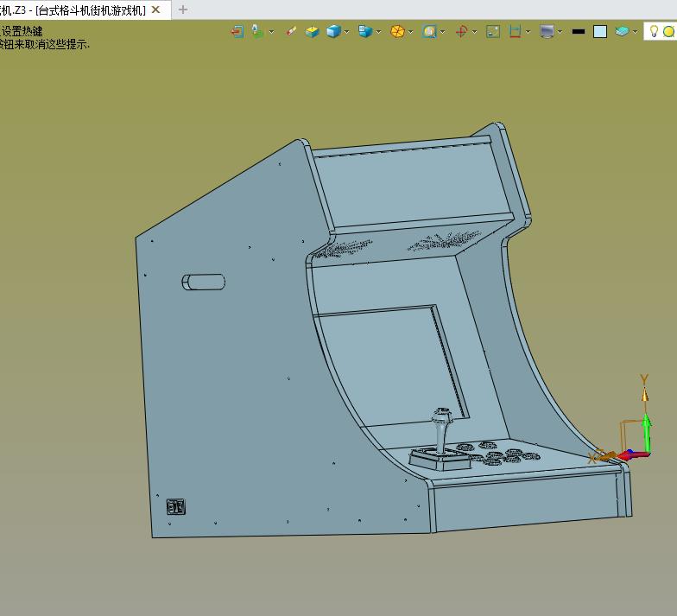Open the zoom magnifier dropdown arrow
Viewport: 677px width, 616px height.
click(442, 32)
